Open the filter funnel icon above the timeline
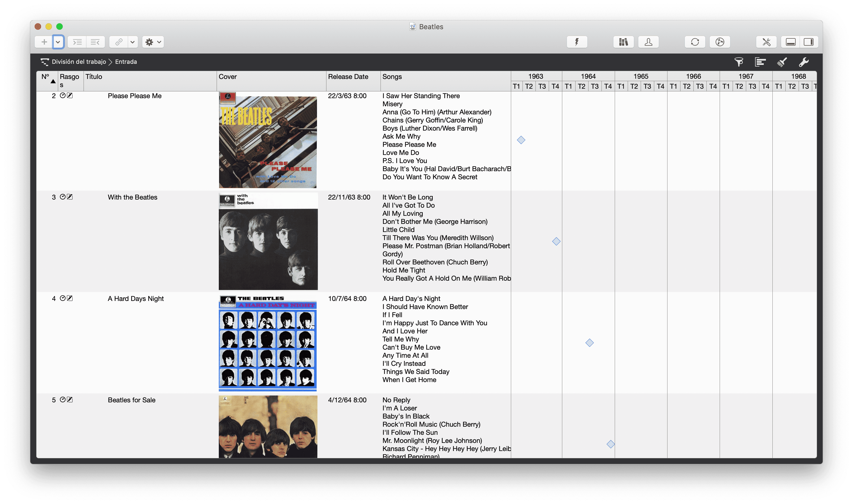853x504 pixels. (x=739, y=61)
